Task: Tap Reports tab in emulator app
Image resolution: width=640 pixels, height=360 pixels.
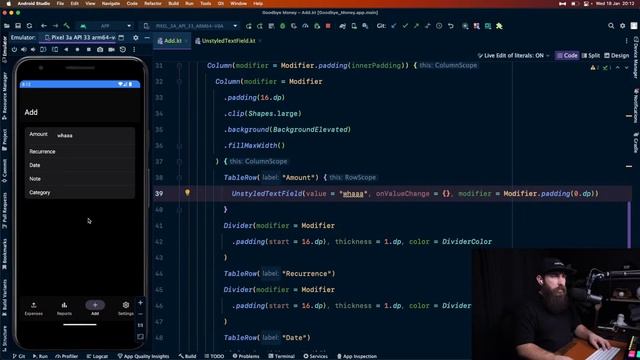Action: [x=64, y=308]
